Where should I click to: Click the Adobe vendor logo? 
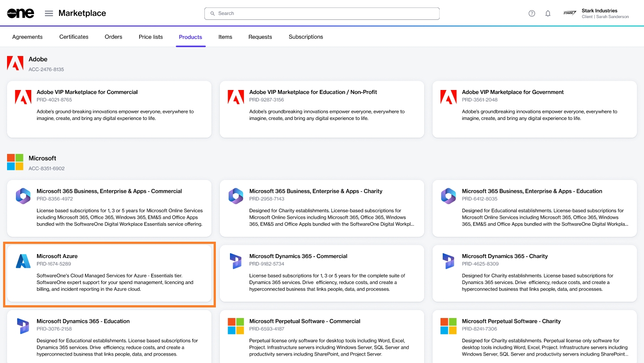pos(15,64)
